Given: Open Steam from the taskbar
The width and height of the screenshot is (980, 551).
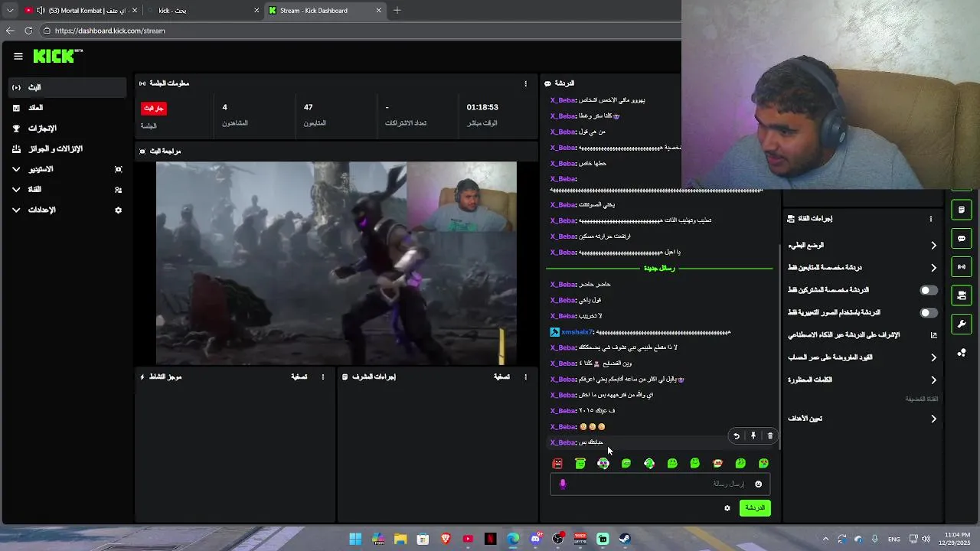Looking at the screenshot, I should point(625,539).
